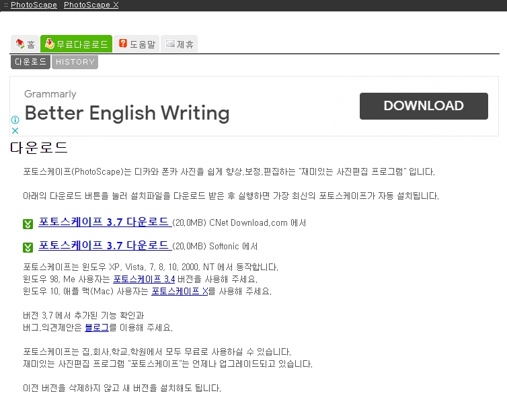This screenshot has height=420, width=507.
Task: Open the PhotoScape X link in top bar
Action: [91, 5]
